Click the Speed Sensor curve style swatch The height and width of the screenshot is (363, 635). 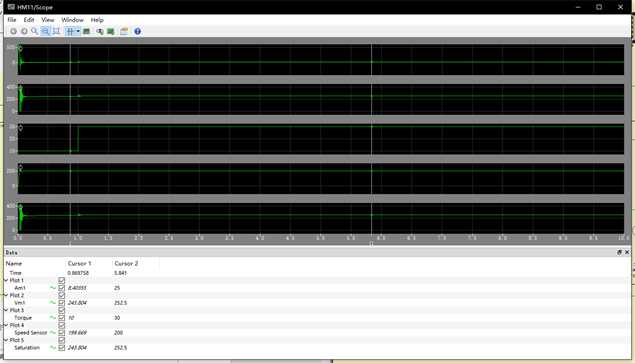[53, 333]
